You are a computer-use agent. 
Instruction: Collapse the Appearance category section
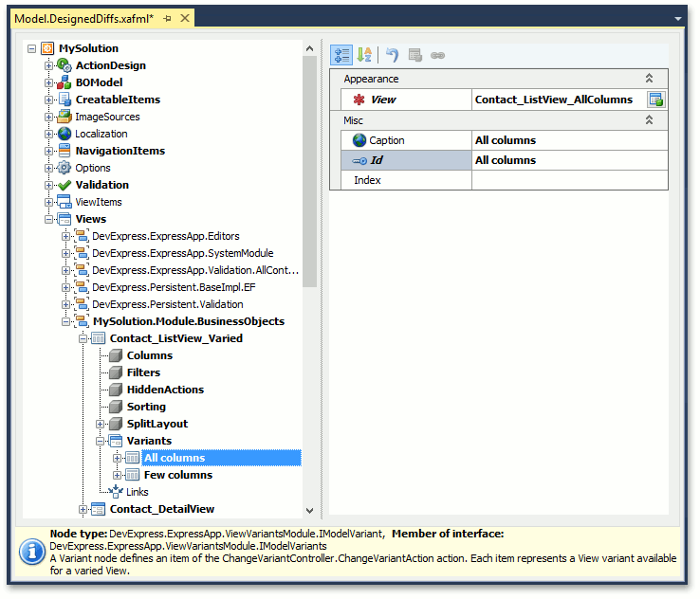[x=649, y=79]
